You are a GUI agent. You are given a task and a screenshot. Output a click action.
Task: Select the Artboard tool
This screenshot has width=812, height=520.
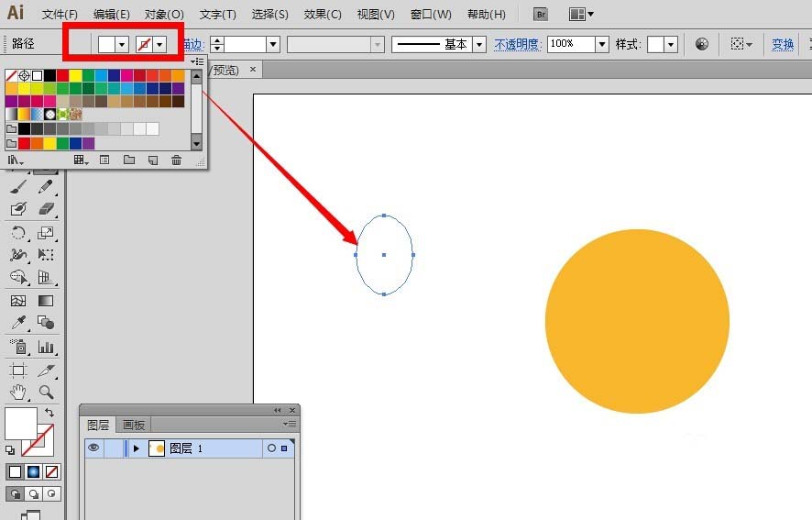18,371
